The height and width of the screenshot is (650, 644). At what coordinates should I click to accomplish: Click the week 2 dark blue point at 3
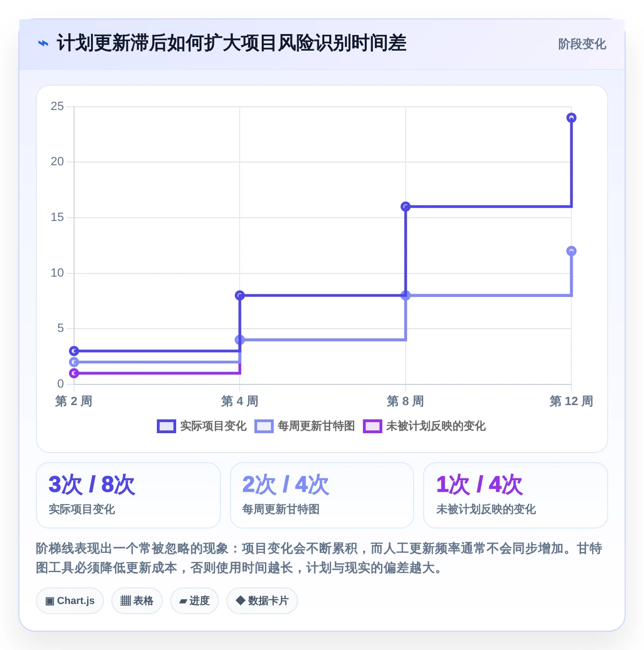tap(74, 351)
